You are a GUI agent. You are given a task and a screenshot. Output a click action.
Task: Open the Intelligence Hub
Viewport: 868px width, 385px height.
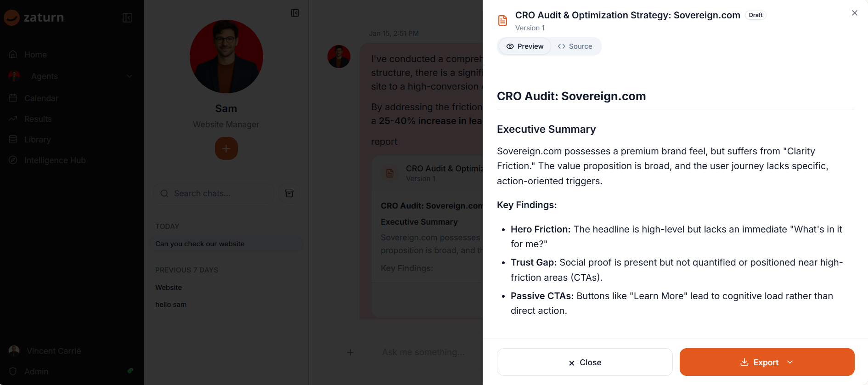(x=55, y=160)
